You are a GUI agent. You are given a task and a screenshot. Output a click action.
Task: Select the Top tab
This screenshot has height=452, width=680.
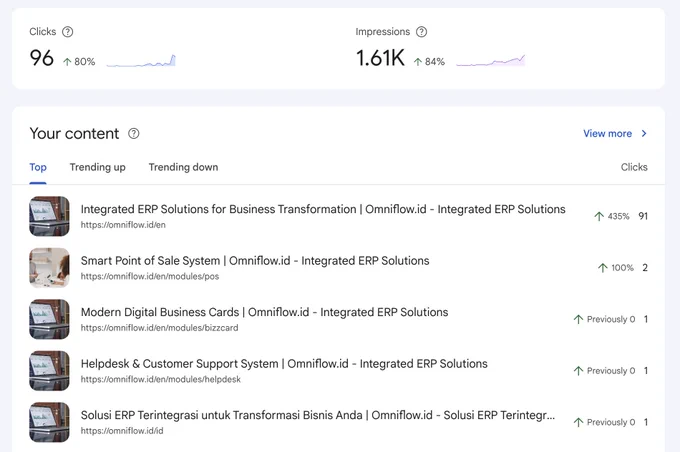click(38, 167)
